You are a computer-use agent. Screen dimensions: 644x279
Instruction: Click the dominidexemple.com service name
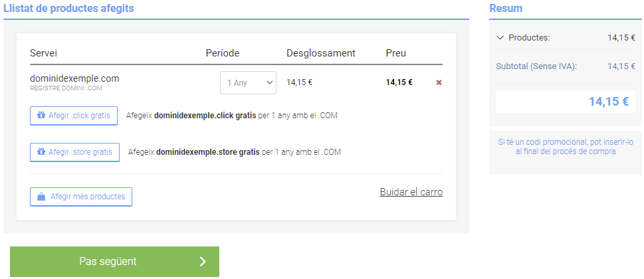tap(74, 78)
